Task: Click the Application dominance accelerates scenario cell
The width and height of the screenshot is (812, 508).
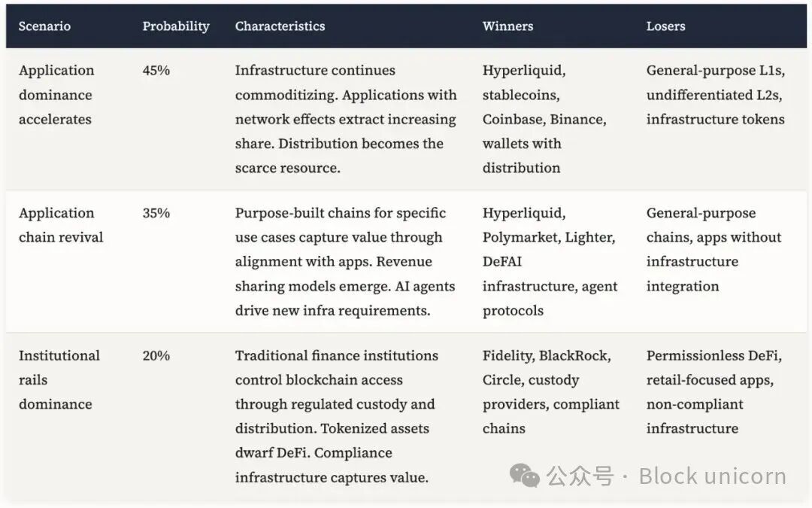Action: [56, 95]
